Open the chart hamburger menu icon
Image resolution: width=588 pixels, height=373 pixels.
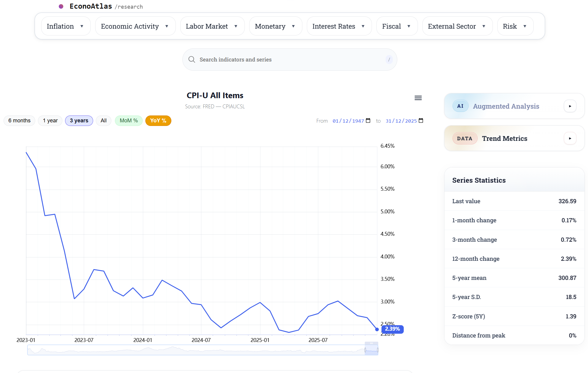(418, 98)
